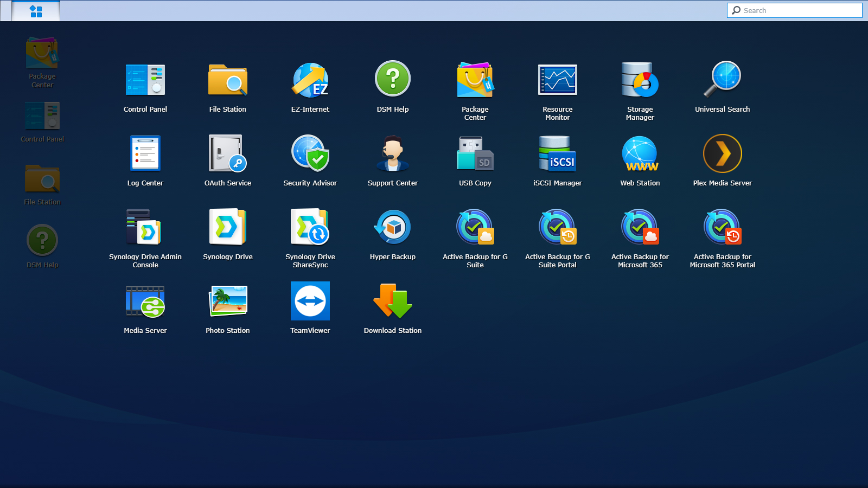
Task: Launch File Station from the main menu grid
Action: tap(228, 87)
